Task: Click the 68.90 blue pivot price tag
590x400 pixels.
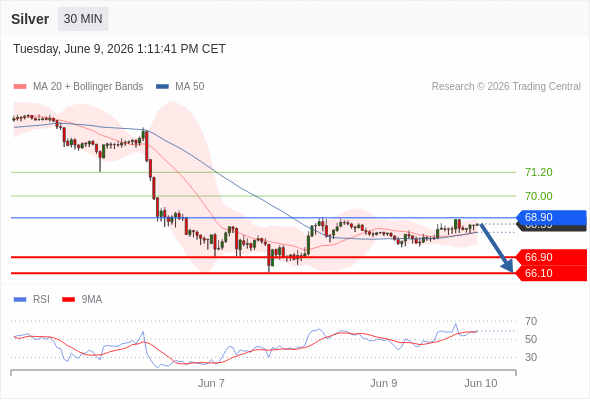Action: [551, 217]
